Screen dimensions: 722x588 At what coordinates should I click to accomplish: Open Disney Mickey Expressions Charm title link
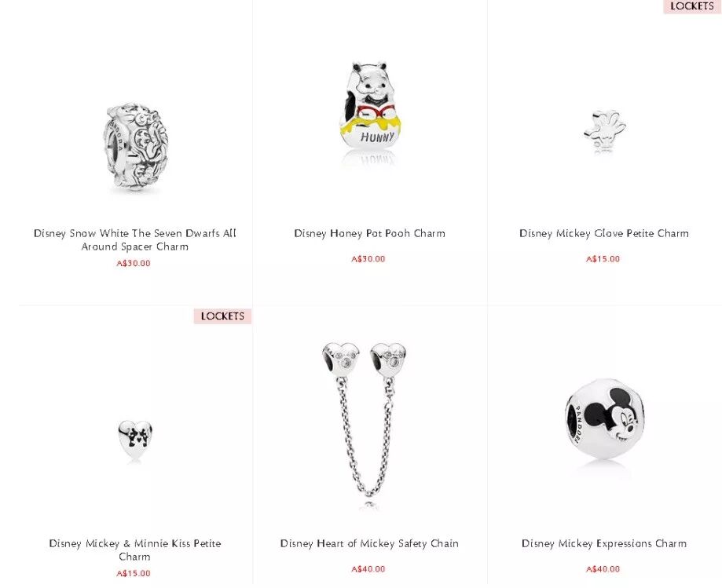[x=604, y=543]
